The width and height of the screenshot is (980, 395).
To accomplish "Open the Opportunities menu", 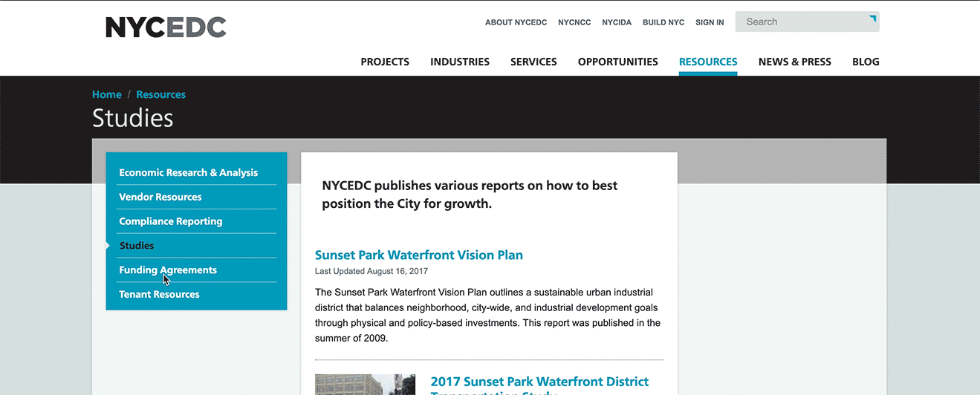I will point(618,62).
